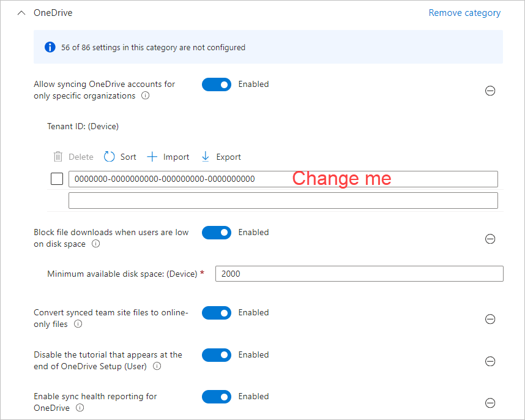Open info icon for Block file downloads
The width and height of the screenshot is (525, 420).
tap(95, 244)
